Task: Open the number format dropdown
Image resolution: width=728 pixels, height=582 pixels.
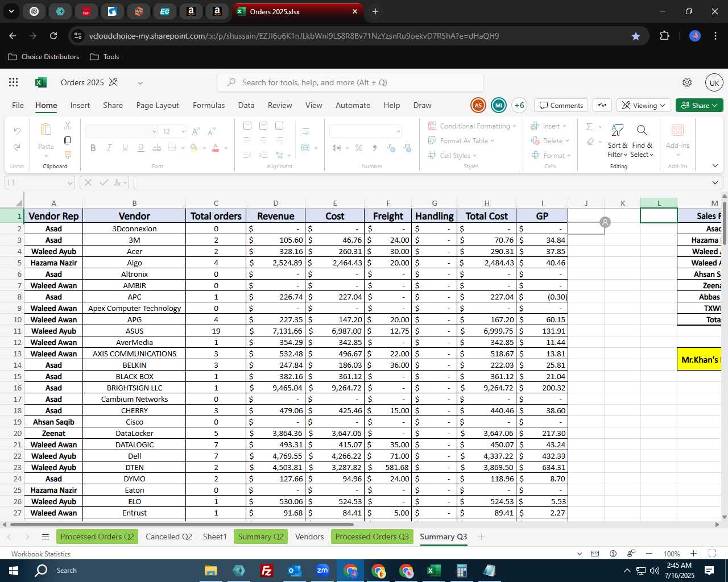Action: pyautogui.click(x=398, y=131)
